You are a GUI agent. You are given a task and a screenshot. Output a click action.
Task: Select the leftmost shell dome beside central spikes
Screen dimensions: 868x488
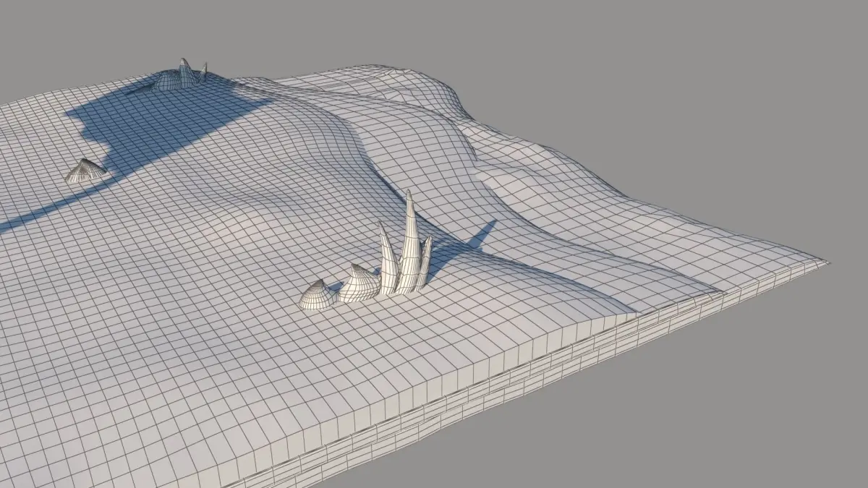(x=317, y=295)
